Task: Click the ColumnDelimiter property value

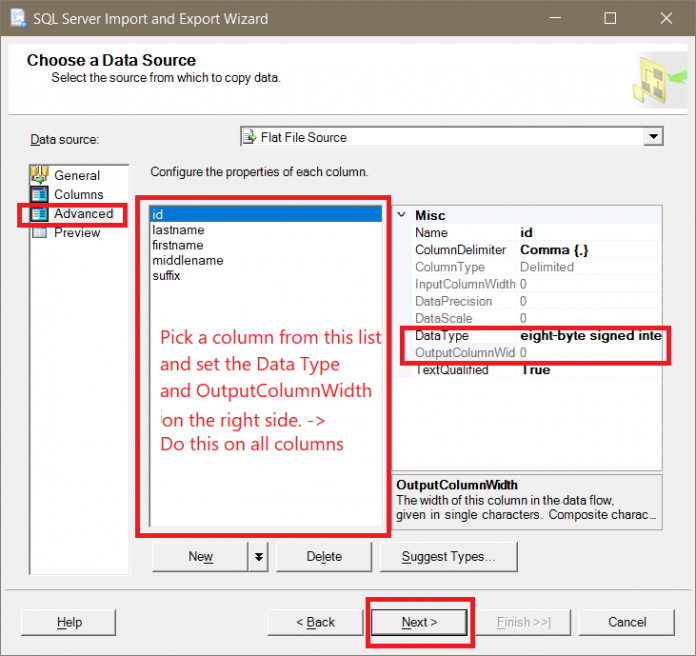Action: pyautogui.click(x=589, y=249)
